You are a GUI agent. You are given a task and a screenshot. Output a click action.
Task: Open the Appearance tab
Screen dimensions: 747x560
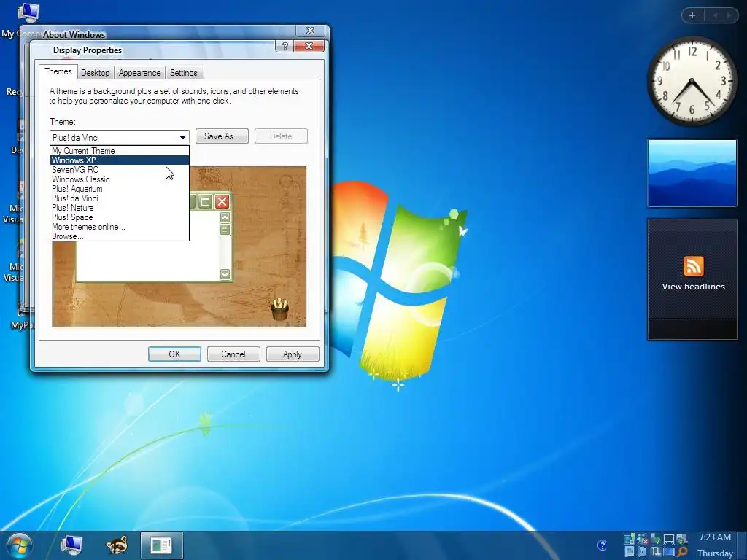(139, 73)
